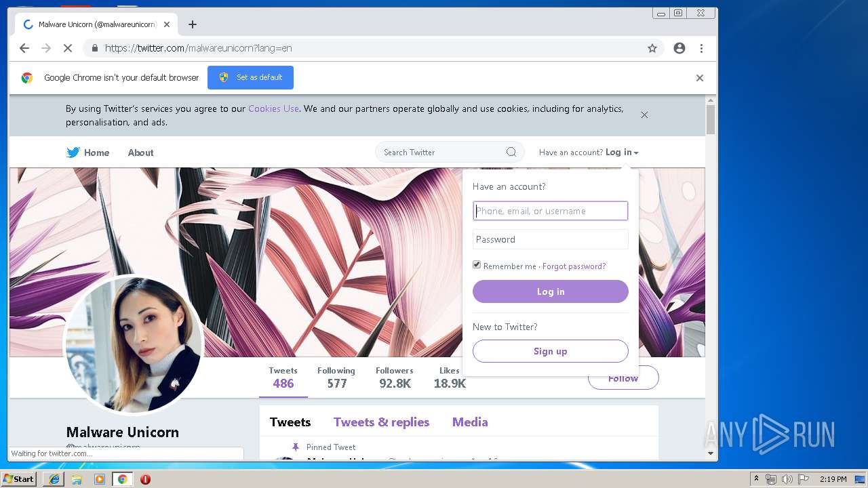Stop loading the page with X button
The image size is (868, 488).
pos(68,48)
